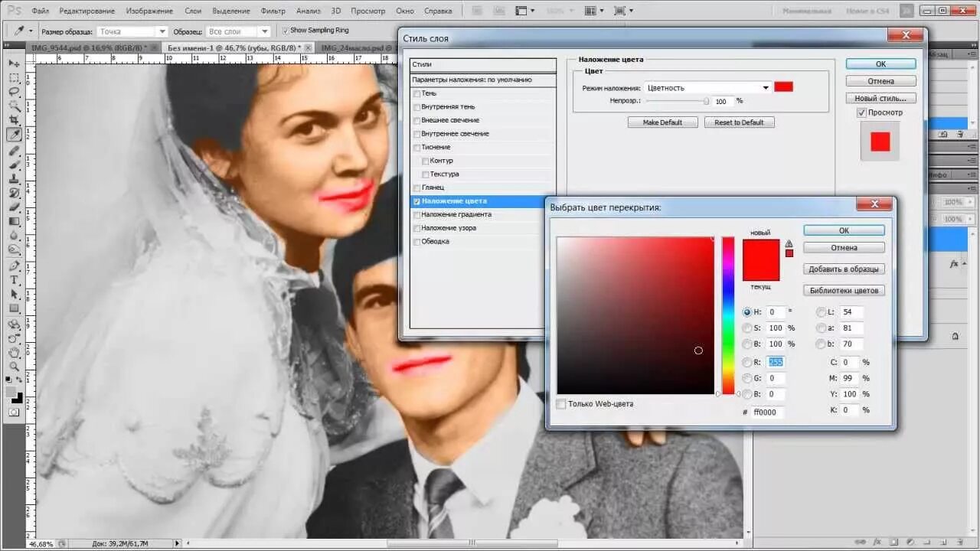Select the 3D Camera orbit tool
Screen dimensions: 980x551
tap(14, 338)
